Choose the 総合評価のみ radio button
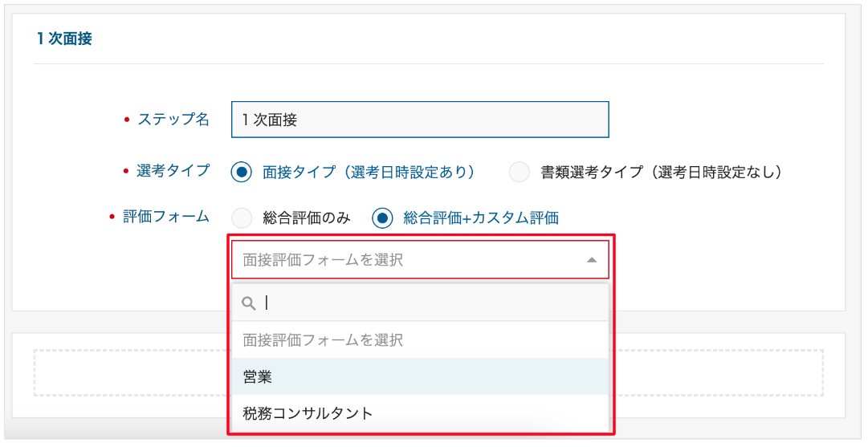 242,217
